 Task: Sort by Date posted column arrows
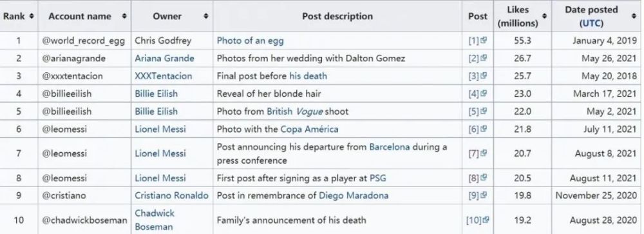click(634, 16)
